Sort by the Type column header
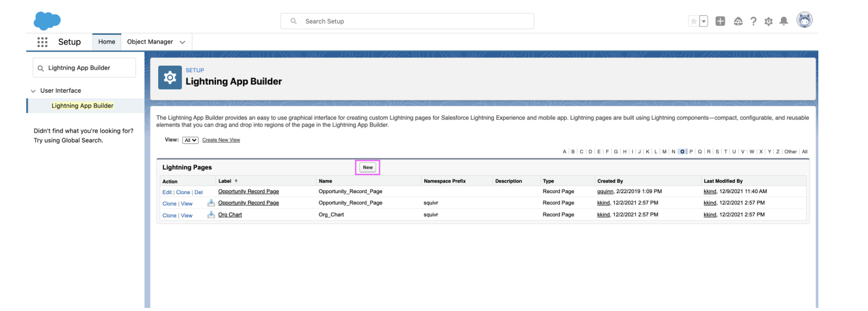This screenshot has height=311, width=868. (x=548, y=181)
